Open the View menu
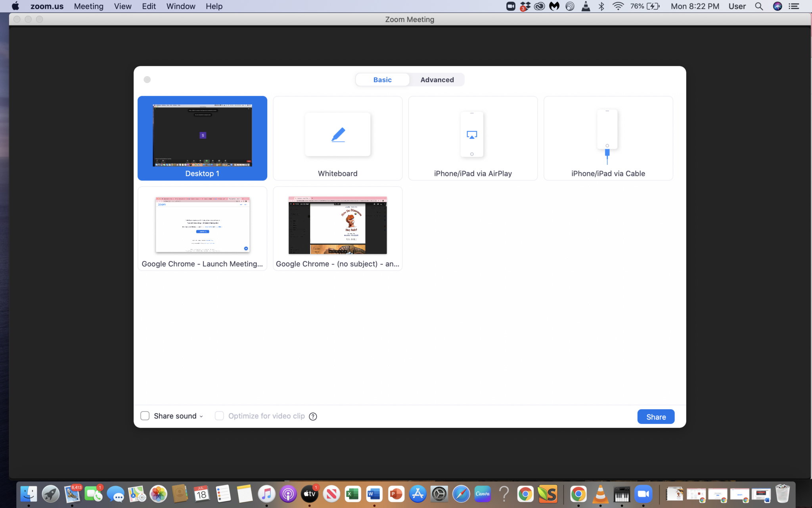The width and height of the screenshot is (812, 508). coord(123,6)
